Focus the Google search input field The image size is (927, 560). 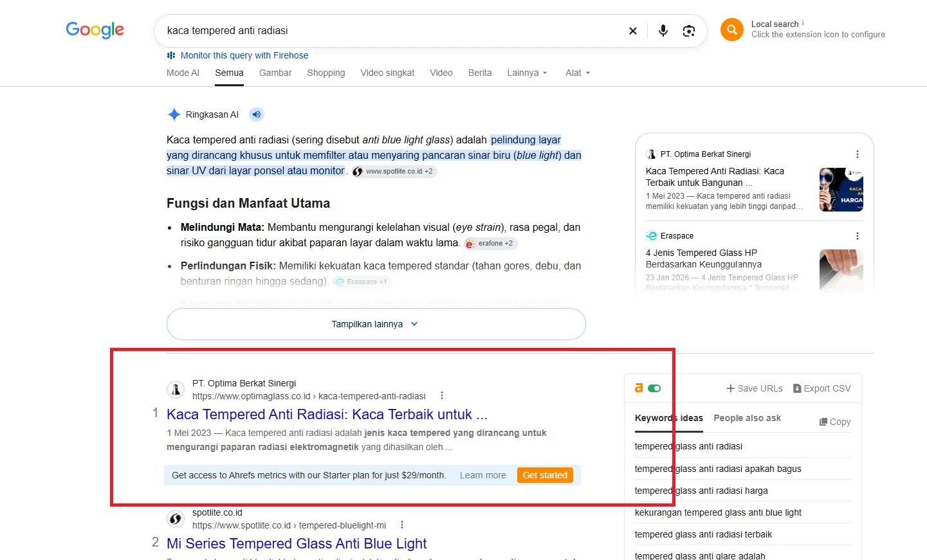pos(392,31)
